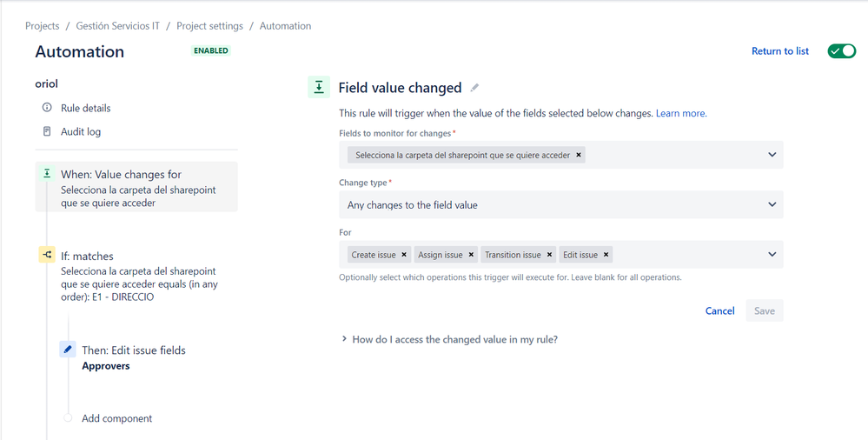Click the yellow condition branch icon
868x440 pixels.
tap(47, 255)
